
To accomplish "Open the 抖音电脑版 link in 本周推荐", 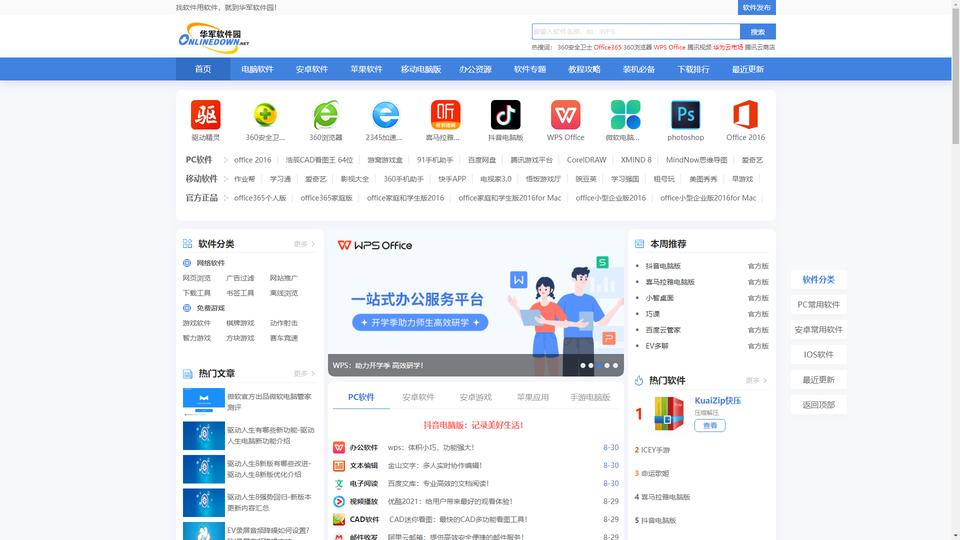I will tap(663, 266).
